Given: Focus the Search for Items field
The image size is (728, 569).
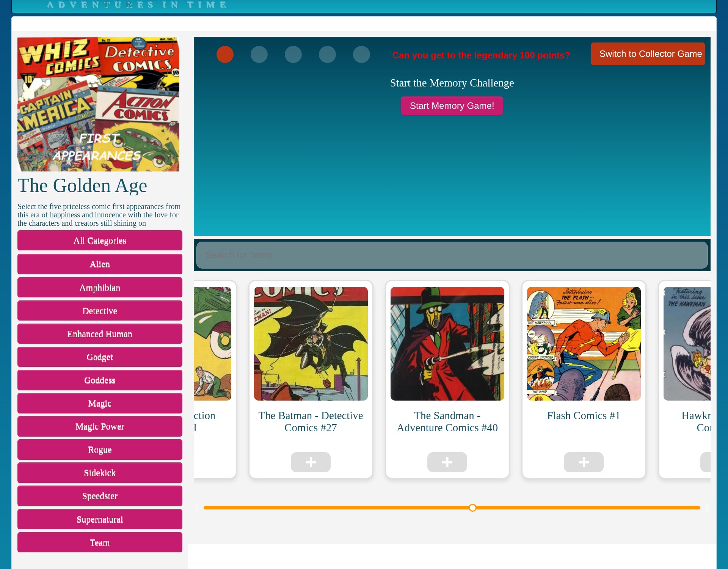Looking at the screenshot, I should [452, 255].
